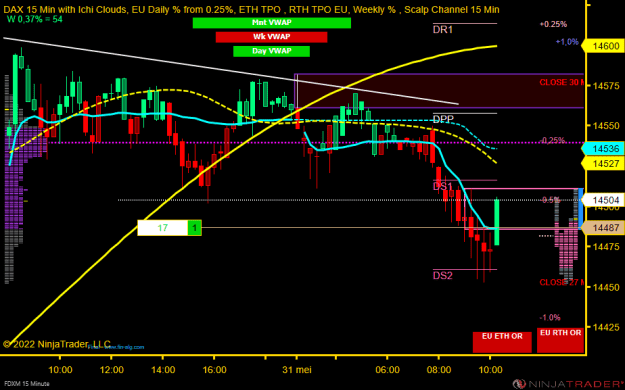Image resolution: width=625 pixels, height=390 pixels.
Task: Click the EU RTH OR red button
Action: 560,340
